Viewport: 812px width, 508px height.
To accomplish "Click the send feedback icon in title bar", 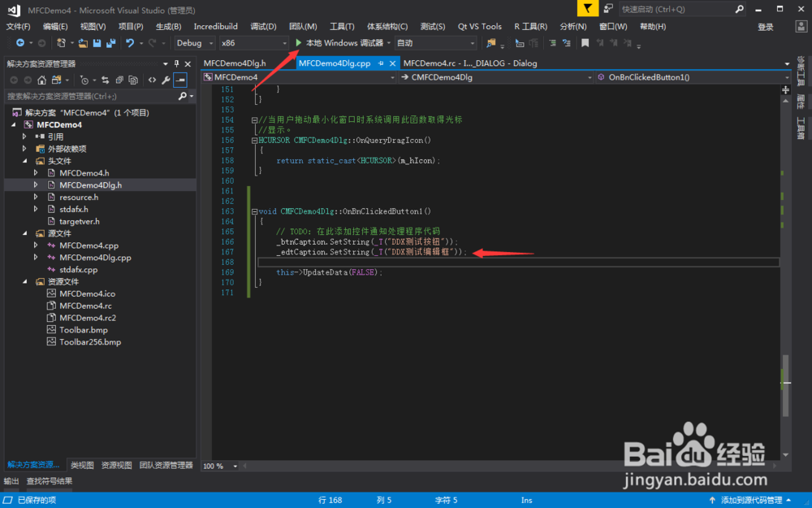I will click(608, 8).
